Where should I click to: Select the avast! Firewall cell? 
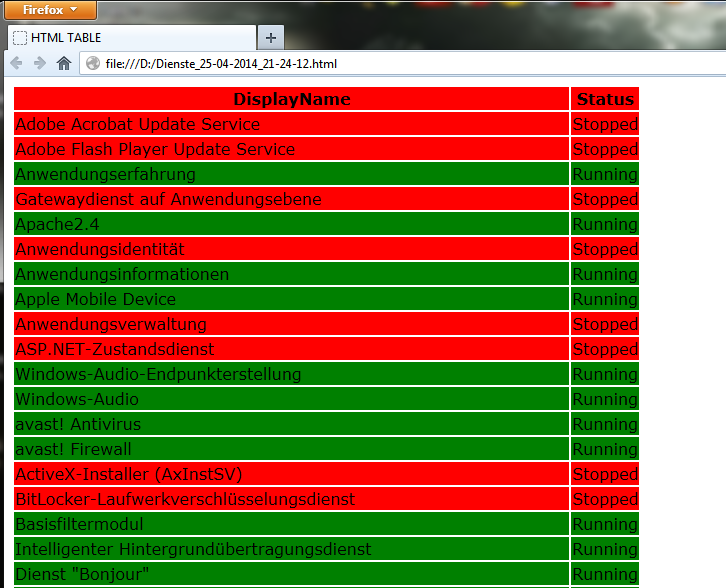click(291, 449)
